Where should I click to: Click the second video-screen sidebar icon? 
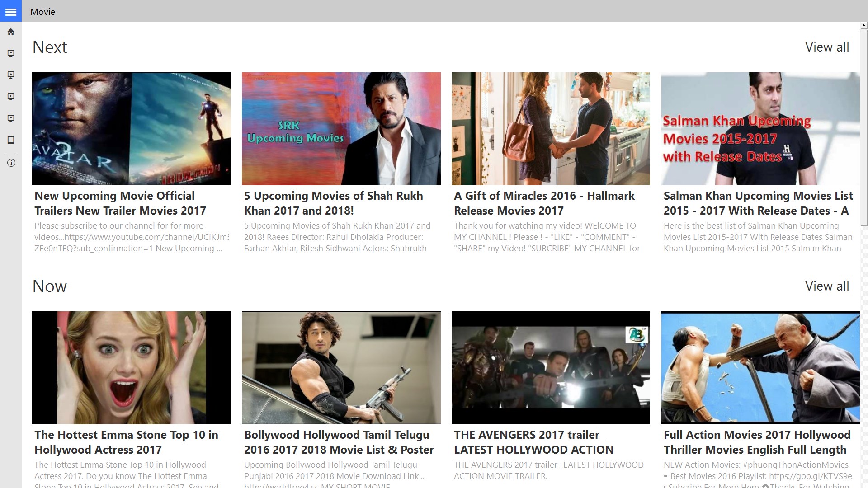coord(11,75)
